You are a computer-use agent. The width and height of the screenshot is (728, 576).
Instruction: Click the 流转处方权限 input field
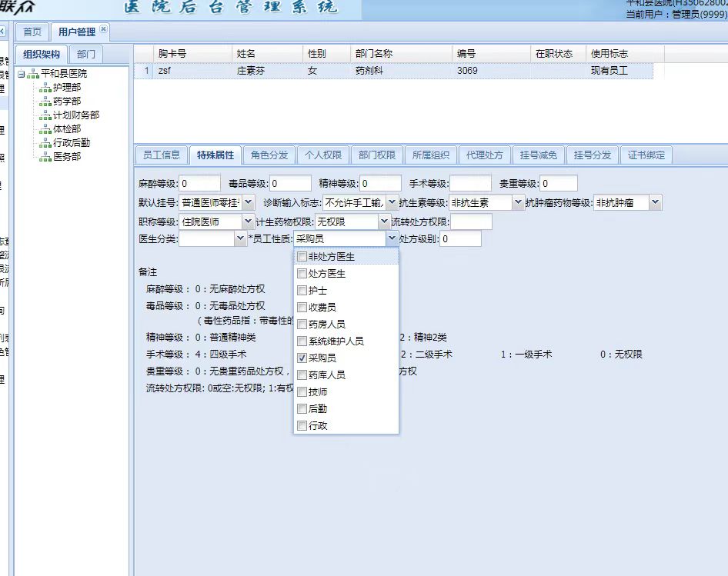(471, 221)
